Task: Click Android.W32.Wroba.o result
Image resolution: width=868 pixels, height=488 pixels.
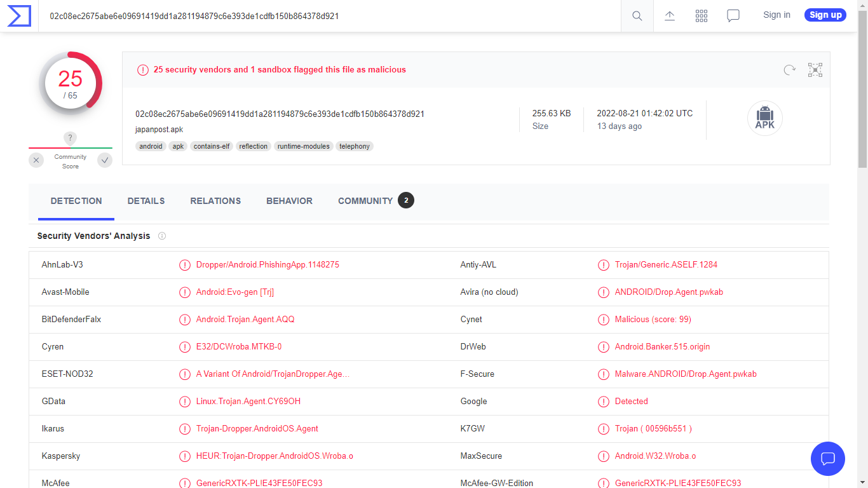Action: tap(656, 456)
